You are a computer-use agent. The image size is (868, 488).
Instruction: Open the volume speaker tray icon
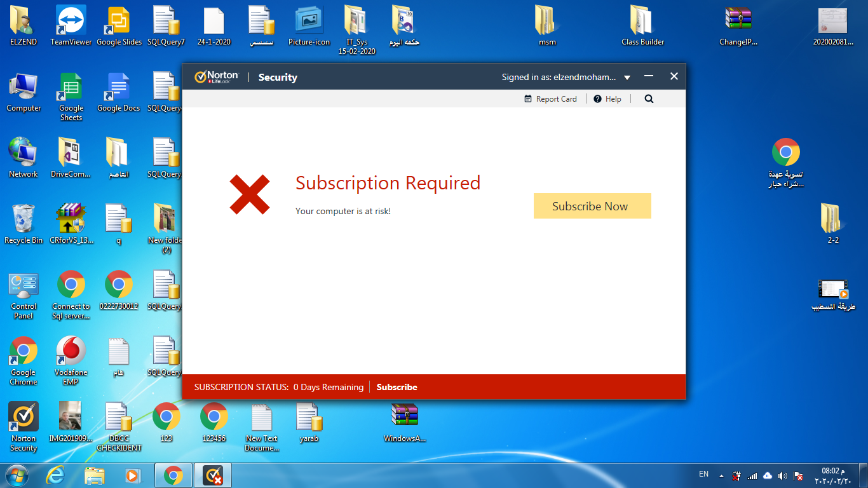pos(783,475)
